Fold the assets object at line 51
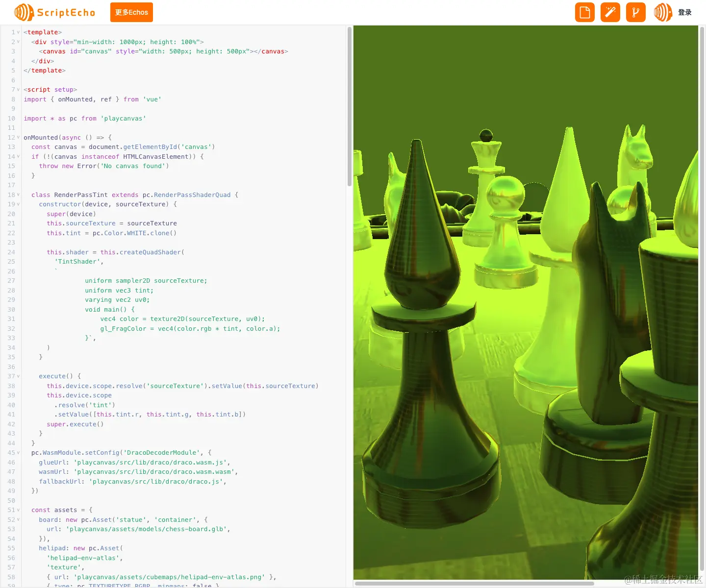 [19, 510]
